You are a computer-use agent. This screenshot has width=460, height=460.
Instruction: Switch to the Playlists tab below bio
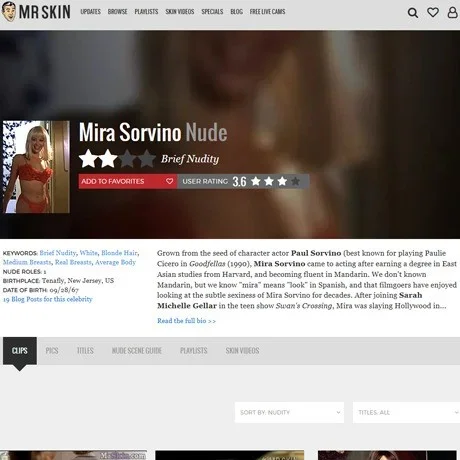[x=194, y=351]
